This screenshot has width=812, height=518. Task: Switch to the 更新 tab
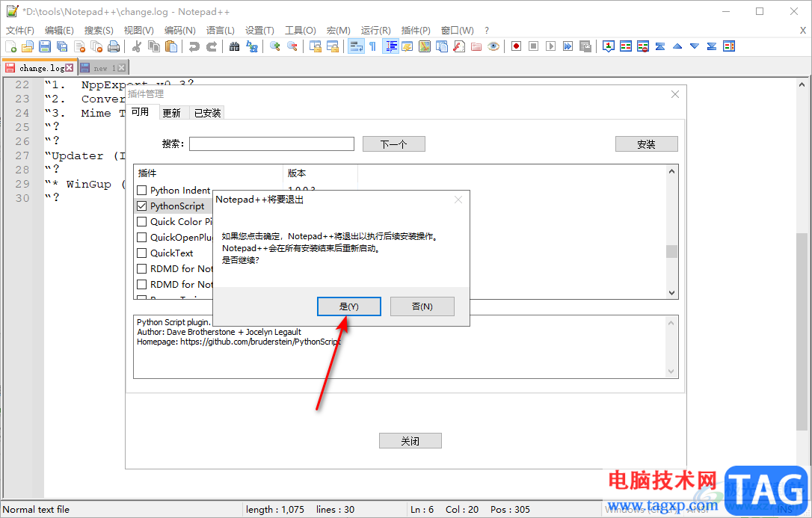(171, 113)
